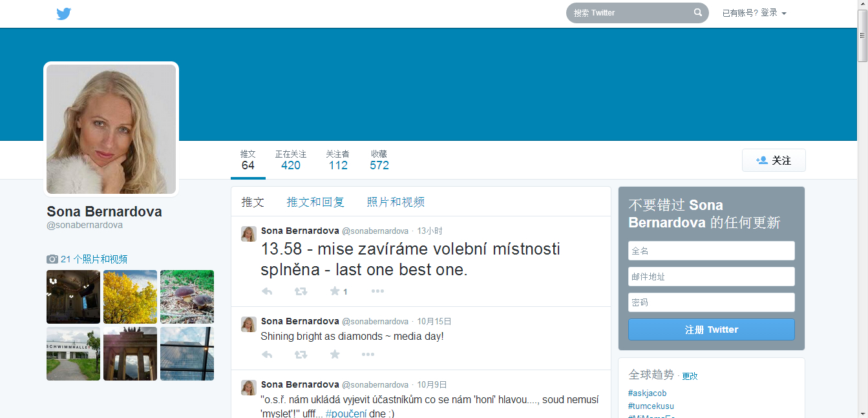
Task: Open the 10月15日 tweet timestamp
Action: (x=434, y=321)
